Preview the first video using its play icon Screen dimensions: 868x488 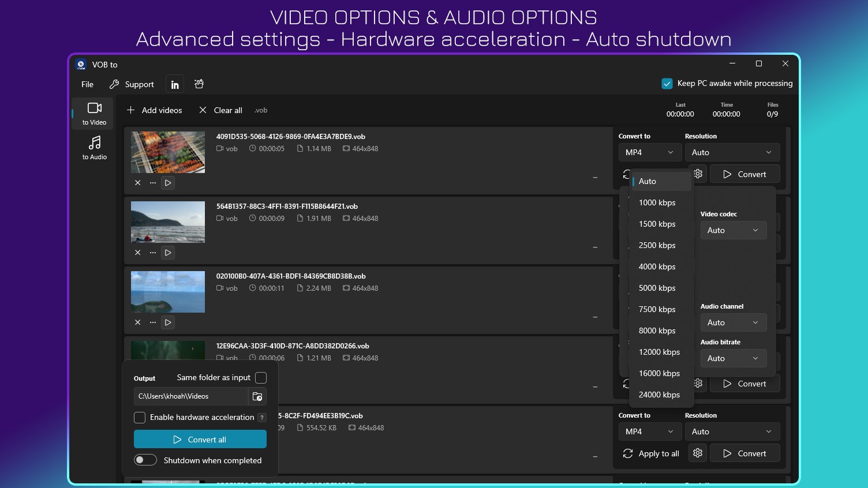tap(167, 183)
